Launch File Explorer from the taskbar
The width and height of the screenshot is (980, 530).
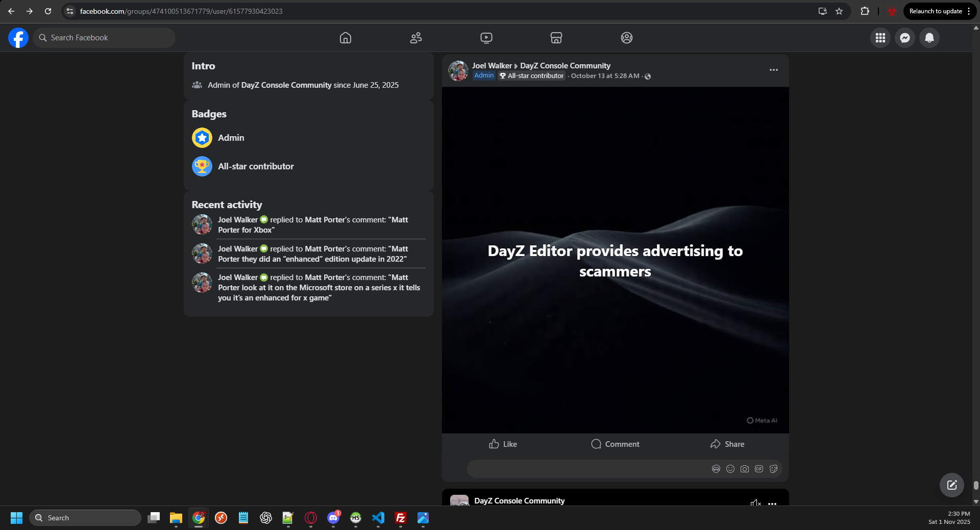pos(176,518)
